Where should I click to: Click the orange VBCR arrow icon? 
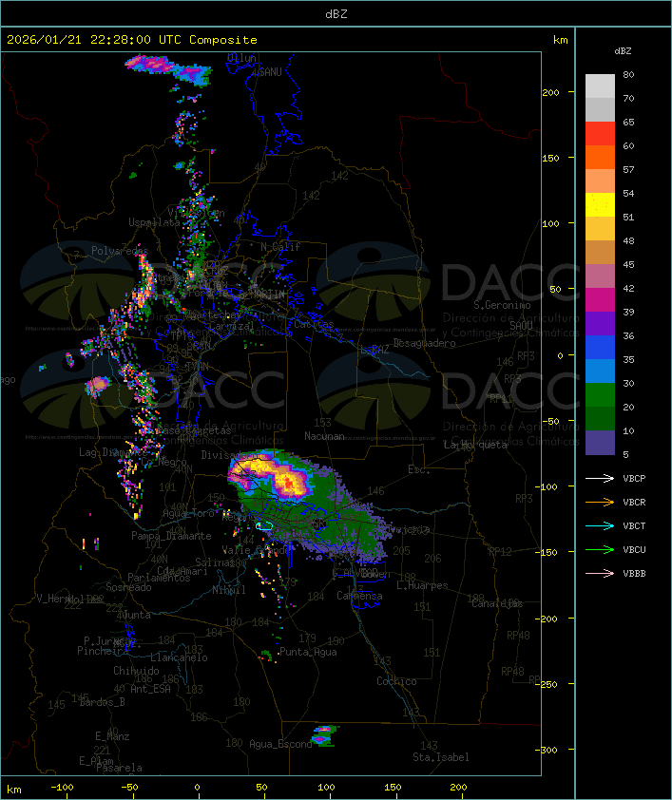click(600, 502)
